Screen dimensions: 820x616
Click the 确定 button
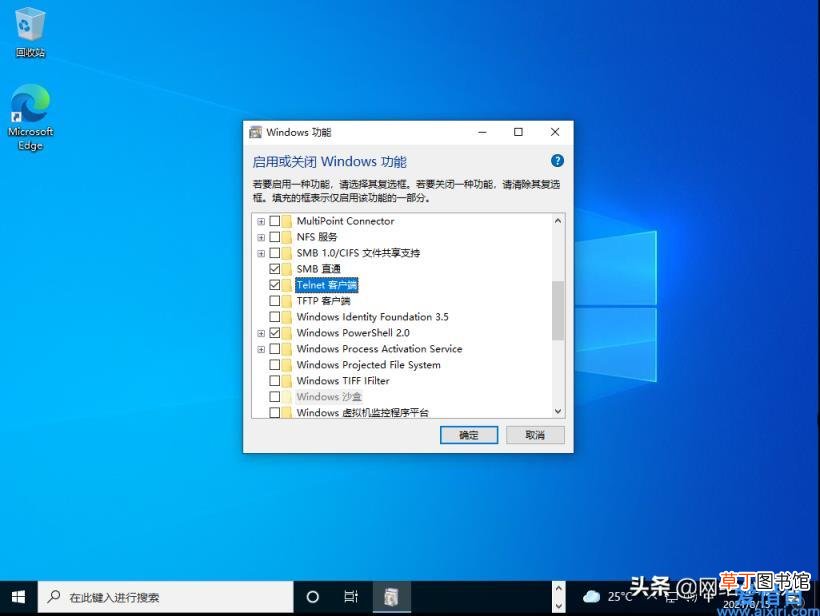469,435
